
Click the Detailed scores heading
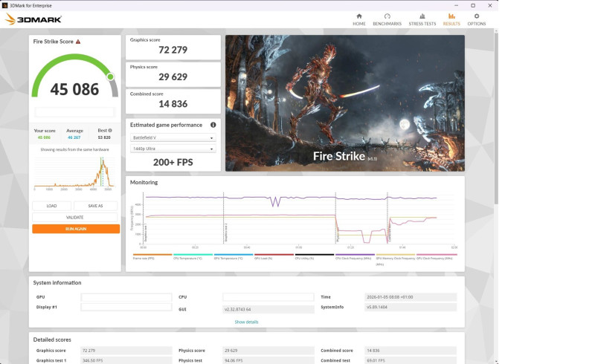pyautogui.click(x=52, y=339)
